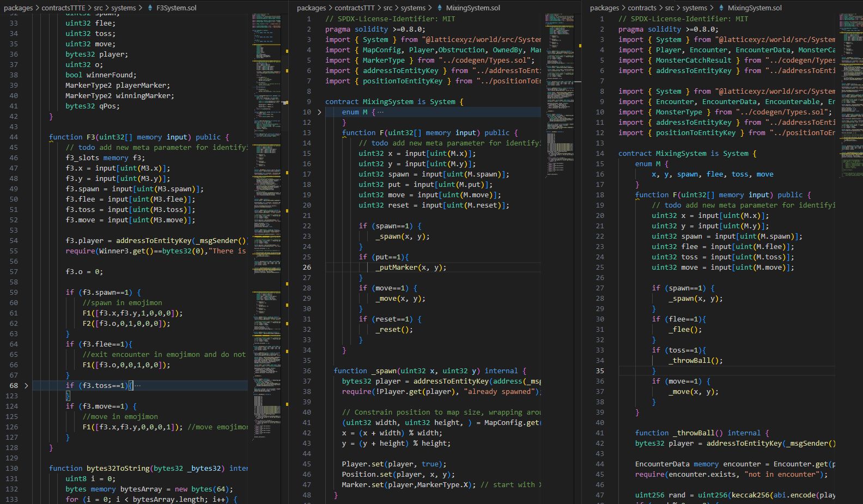Screen dimensions: 863x504
Task: Click 'uint256 rand = uint256(keccak256' line
Action: (735, 495)
